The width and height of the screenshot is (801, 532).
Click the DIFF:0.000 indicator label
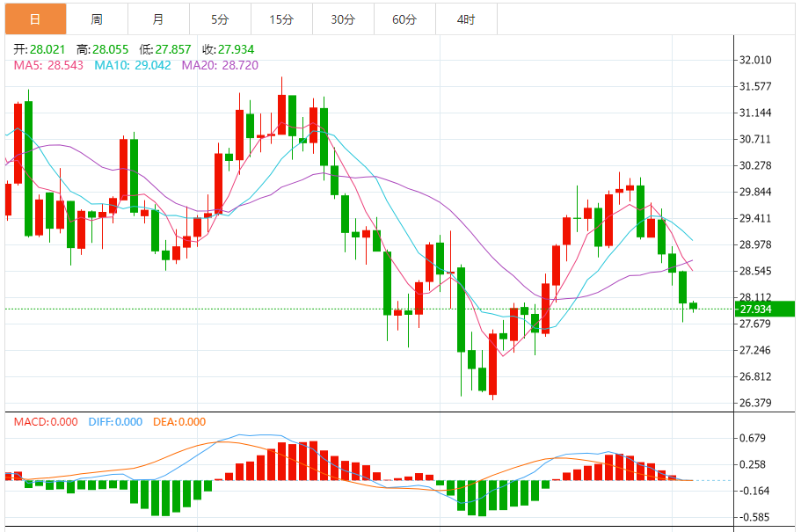click(x=115, y=422)
